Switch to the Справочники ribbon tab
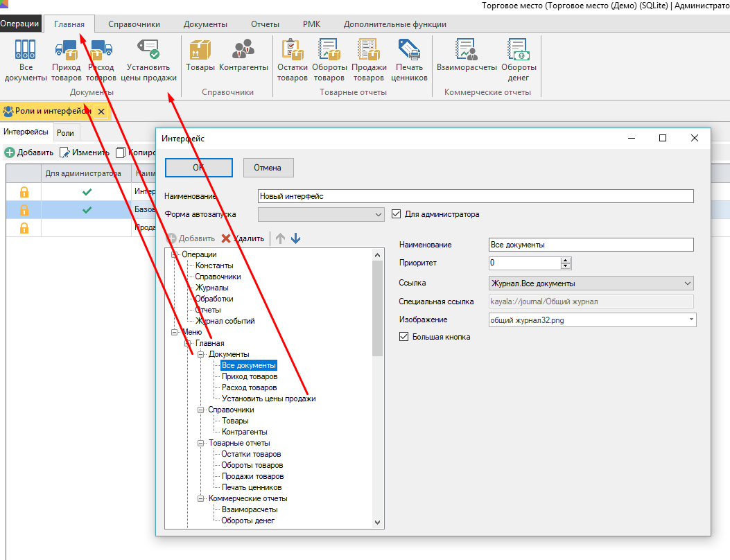 [136, 24]
